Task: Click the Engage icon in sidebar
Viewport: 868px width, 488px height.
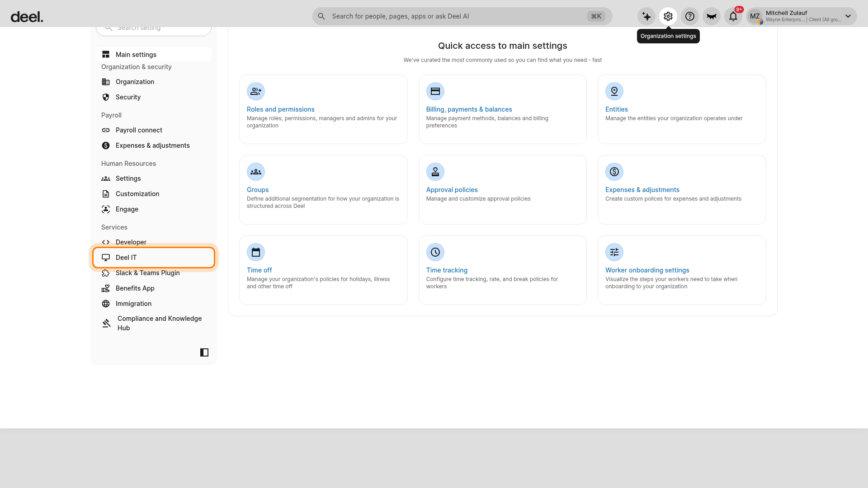Action: pos(106,209)
